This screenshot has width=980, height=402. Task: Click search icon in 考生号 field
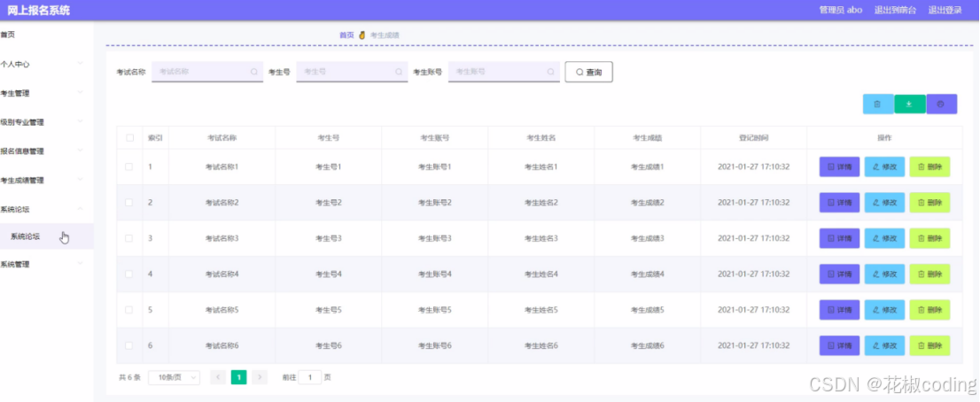(x=399, y=72)
